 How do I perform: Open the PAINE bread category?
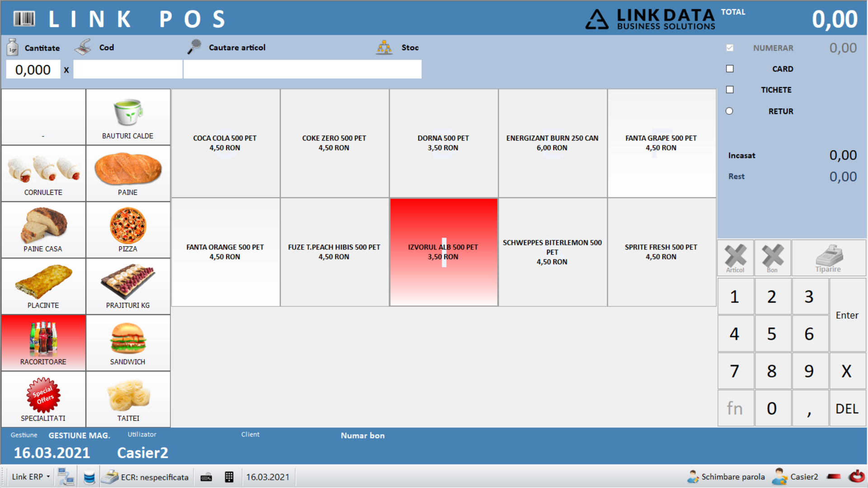click(x=128, y=174)
